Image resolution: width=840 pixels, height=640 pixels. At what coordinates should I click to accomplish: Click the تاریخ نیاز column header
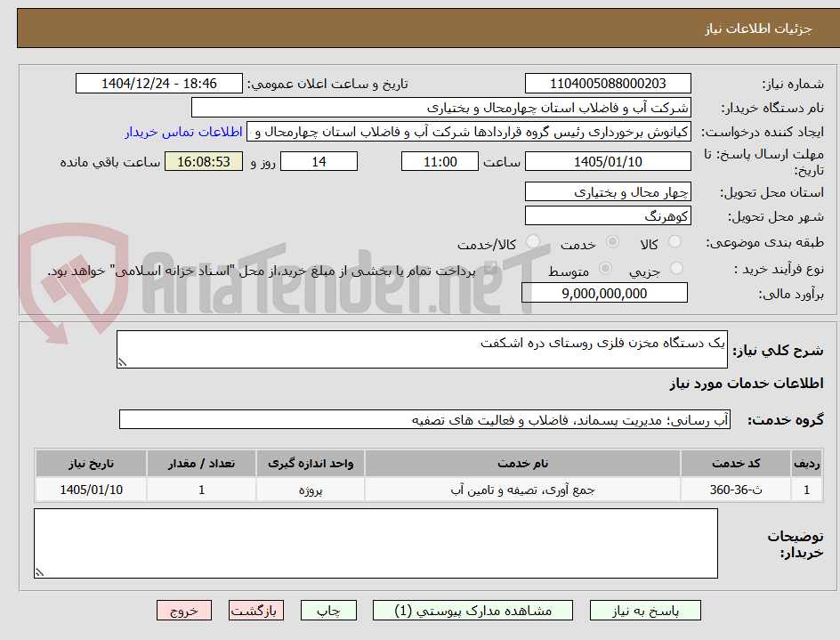point(91,464)
